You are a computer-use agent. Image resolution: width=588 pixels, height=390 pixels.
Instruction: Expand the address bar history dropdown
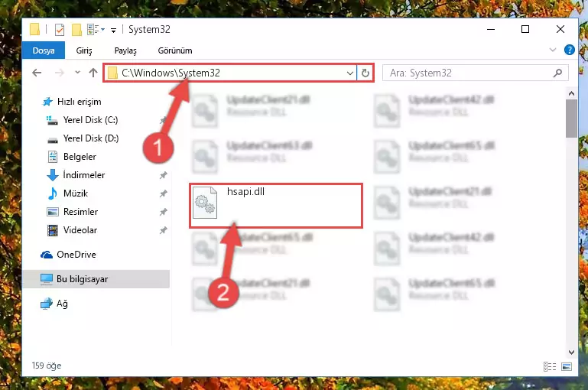(x=350, y=73)
